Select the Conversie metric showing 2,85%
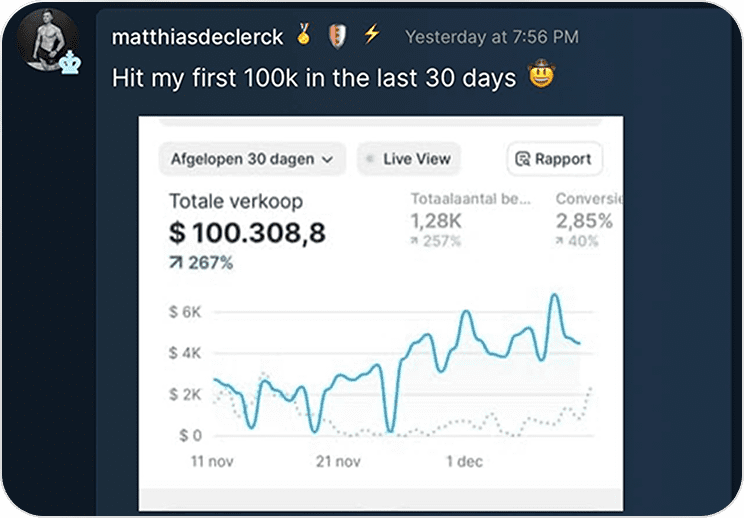Screen dimensions: 744x518 tap(588, 220)
